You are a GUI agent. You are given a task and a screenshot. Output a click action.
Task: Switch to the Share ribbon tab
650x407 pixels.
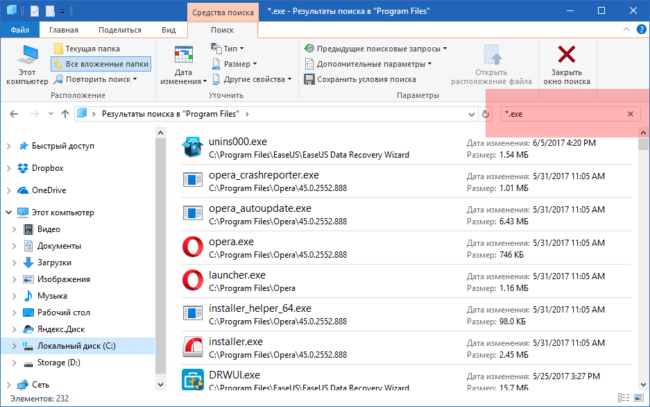tap(120, 30)
